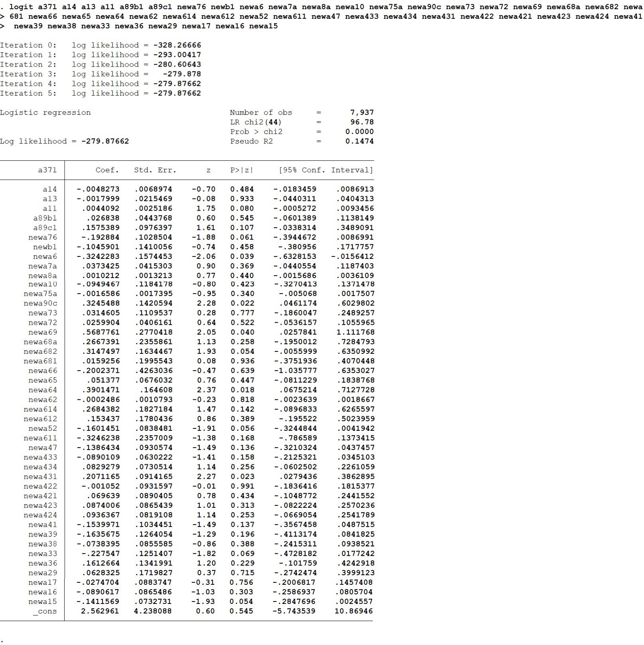Click the a371 dependent variable label

pos(47,170)
